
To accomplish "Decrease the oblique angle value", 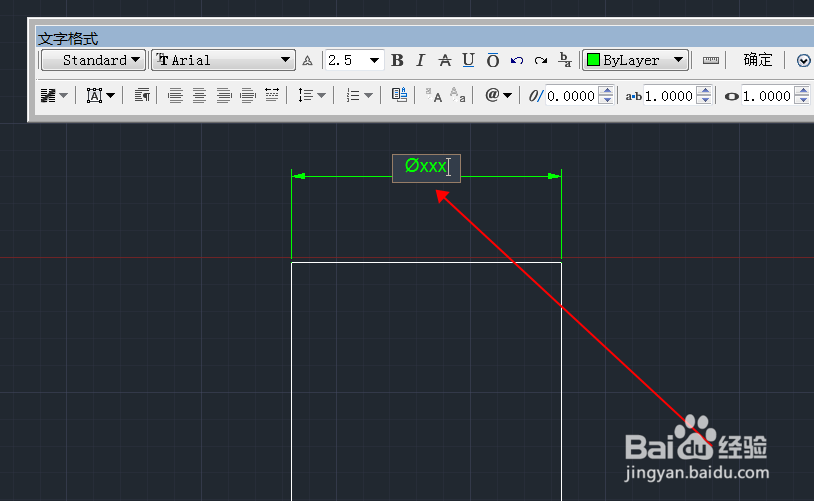I will [x=606, y=100].
